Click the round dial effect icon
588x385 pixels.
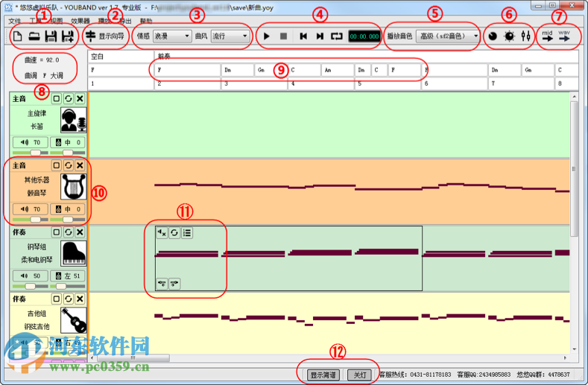pos(493,36)
